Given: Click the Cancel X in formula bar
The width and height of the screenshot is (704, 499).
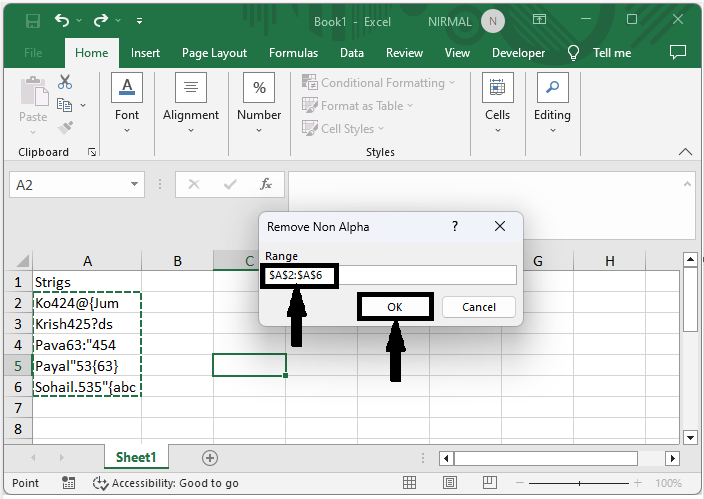Looking at the screenshot, I should pos(194,184).
